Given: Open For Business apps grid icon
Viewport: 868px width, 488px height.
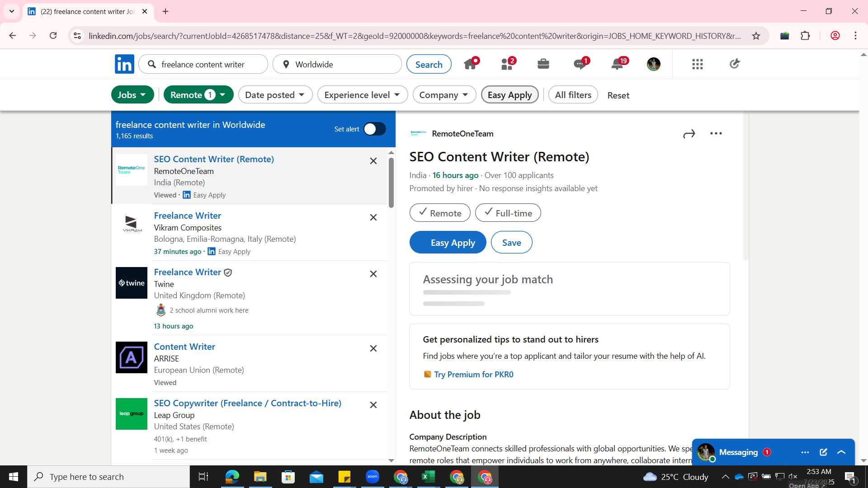Looking at the screenshot, I should coord(698,64).
